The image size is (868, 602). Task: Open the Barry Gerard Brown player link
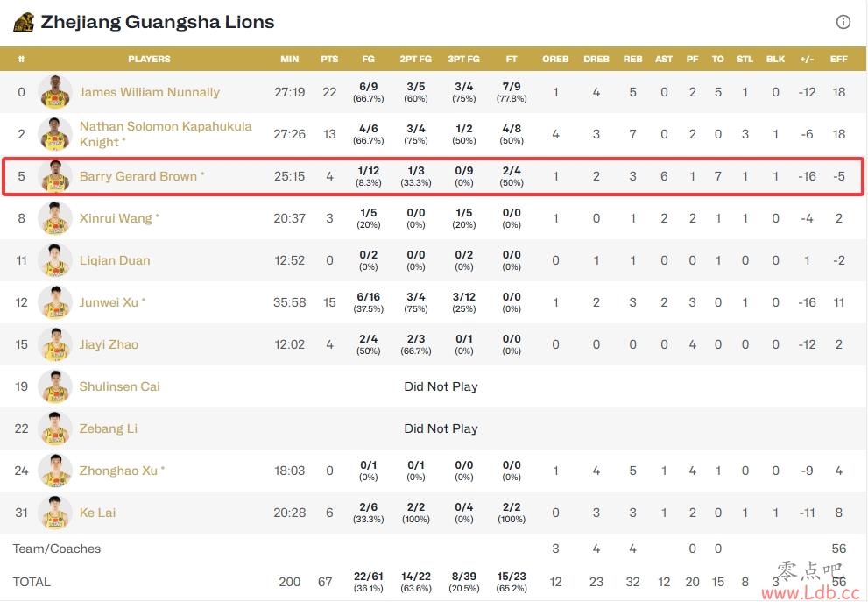tap(138, 176)
